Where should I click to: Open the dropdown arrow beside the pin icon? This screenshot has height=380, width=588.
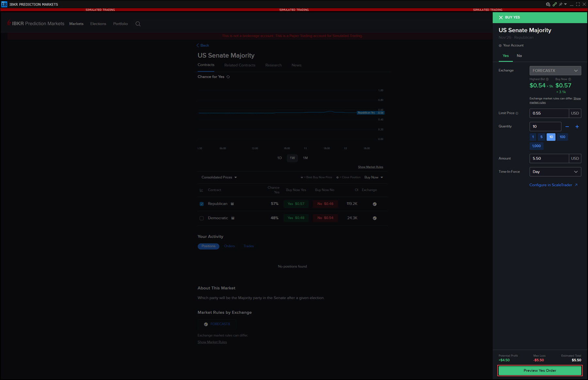[x=565, y=4]
